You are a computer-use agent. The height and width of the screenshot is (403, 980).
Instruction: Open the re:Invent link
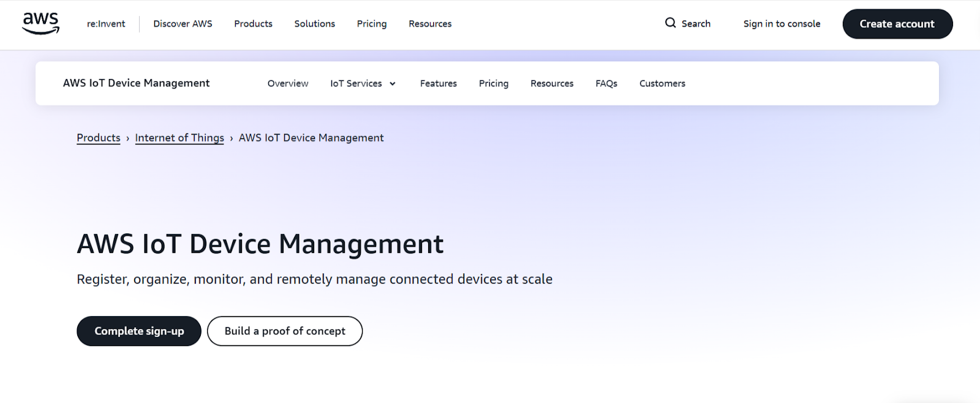pos(106,24)
